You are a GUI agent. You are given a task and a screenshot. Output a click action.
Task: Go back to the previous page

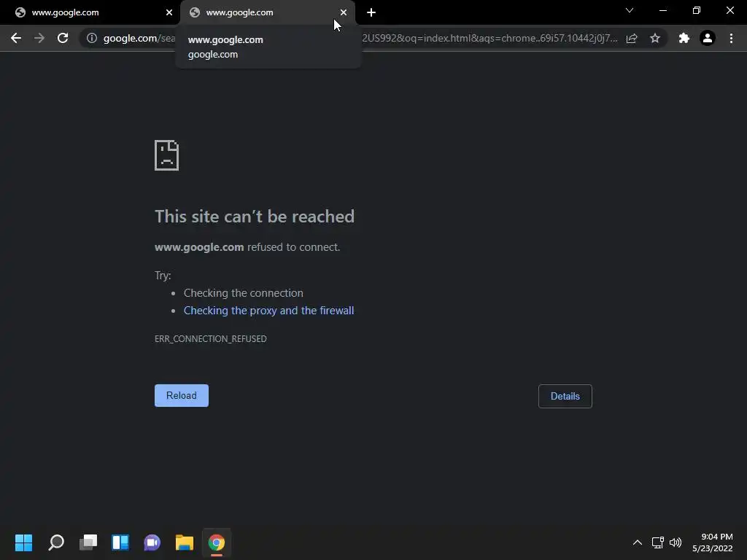(x=16, y=38)
